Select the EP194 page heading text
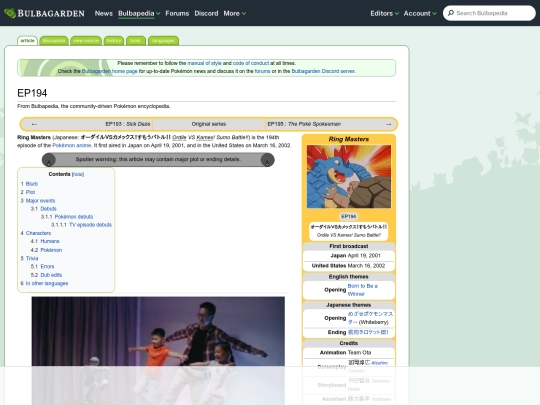 coord(32,93)
